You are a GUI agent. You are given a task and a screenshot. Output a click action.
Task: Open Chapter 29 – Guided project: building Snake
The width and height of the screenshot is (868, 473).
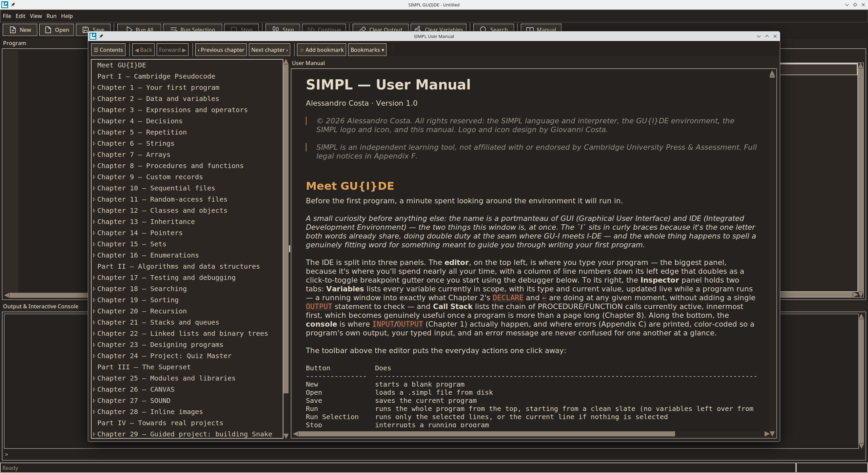[184, 434]
